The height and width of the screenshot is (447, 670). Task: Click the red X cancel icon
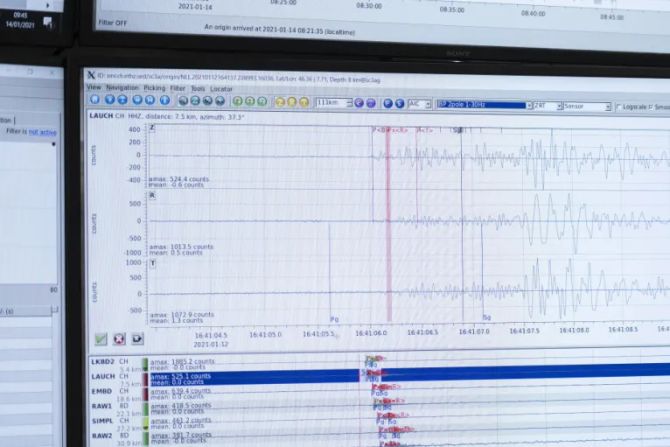119,339
